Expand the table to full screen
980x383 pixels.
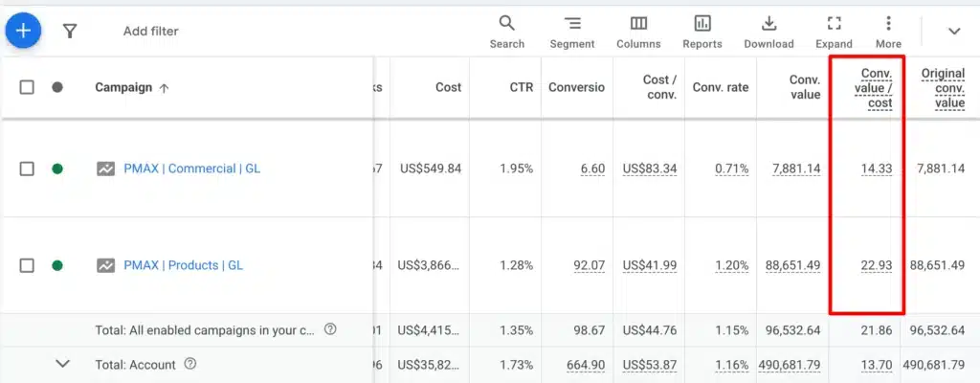click(x=834, y=32)
